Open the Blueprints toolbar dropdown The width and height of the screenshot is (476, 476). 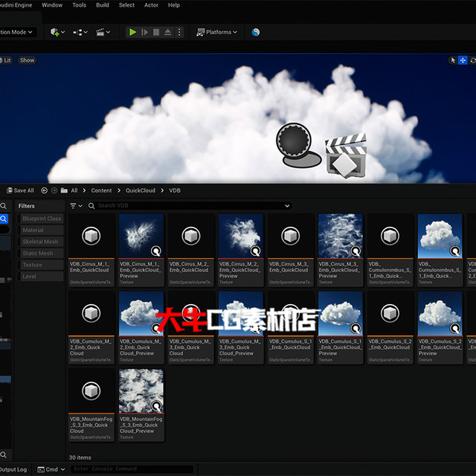80,32
